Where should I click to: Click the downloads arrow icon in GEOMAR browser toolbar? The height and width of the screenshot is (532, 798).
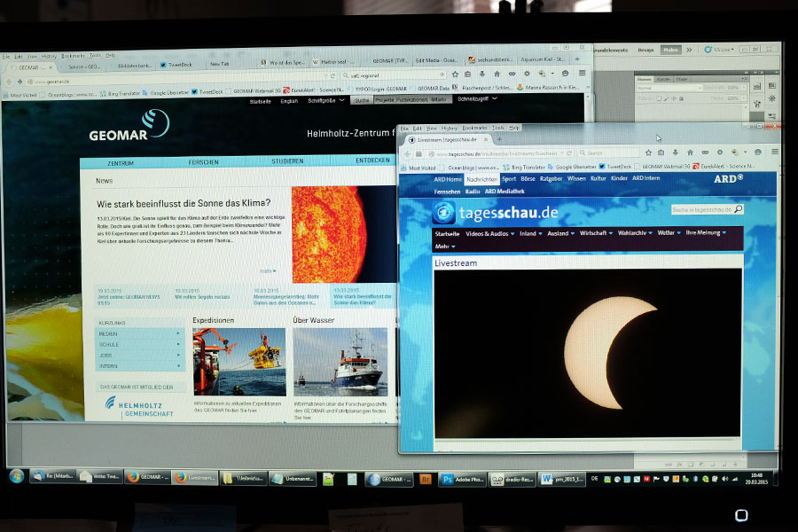point(481,74)
